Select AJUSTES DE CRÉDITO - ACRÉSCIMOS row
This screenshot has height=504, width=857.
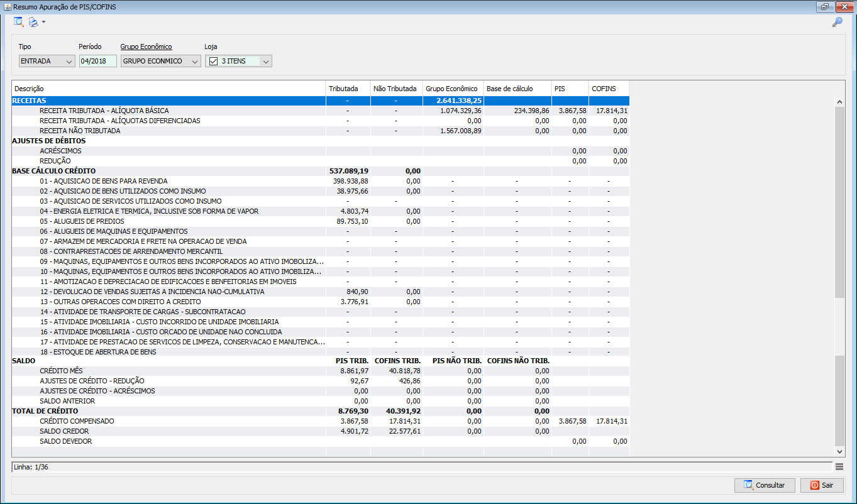(x=321, y=391)
